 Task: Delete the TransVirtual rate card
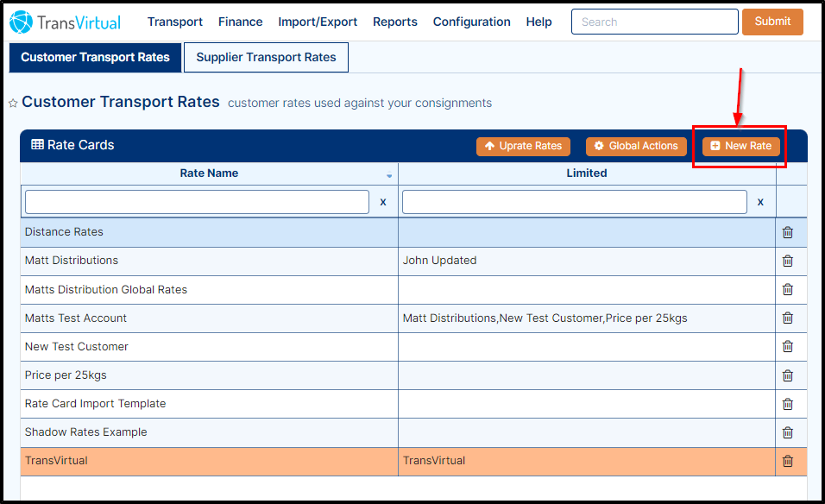click(788, 461)
